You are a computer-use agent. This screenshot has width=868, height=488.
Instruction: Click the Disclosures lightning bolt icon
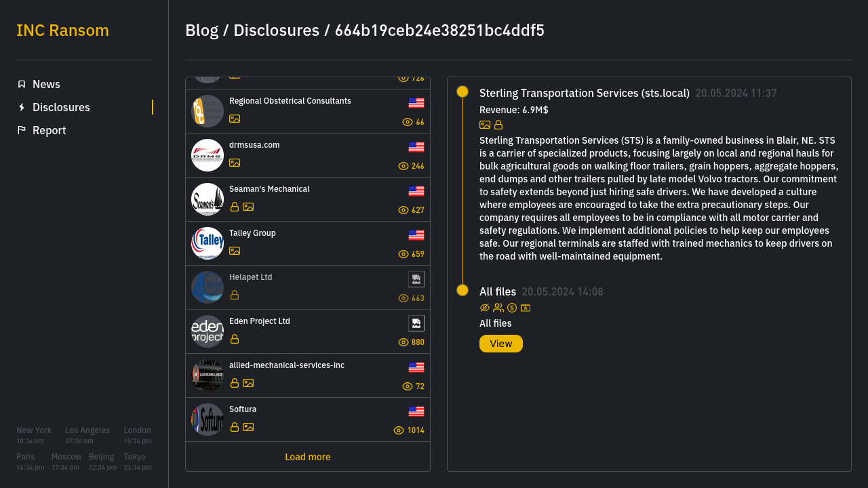click(22, 107)
